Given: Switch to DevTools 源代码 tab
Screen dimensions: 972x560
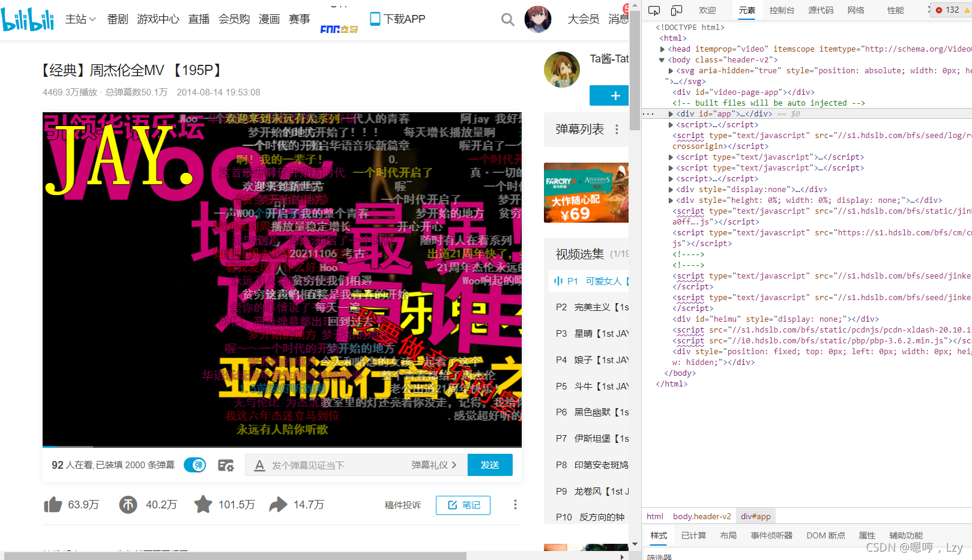Looking at the screenshot, I should [x=821, y=10].
